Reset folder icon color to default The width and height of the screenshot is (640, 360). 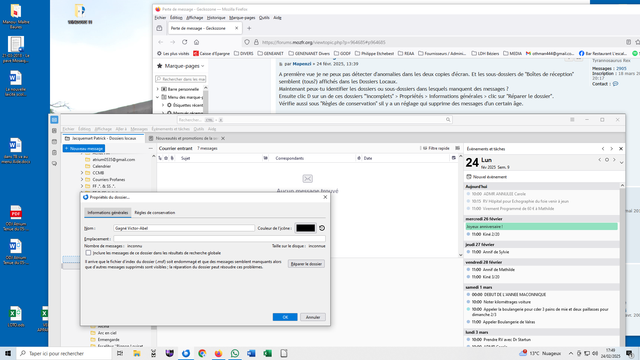[x=322, y=228]
